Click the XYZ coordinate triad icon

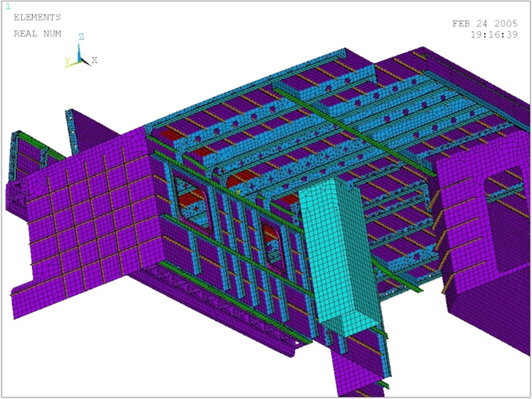pos(81,50)
